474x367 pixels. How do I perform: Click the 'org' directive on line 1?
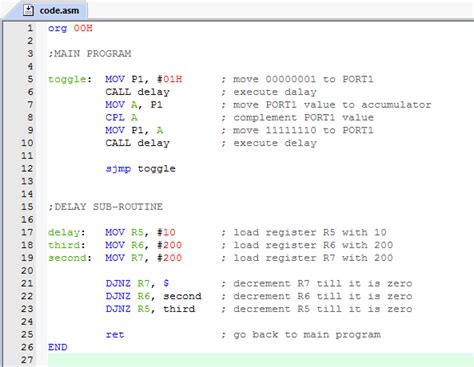(x=57, y=28)
